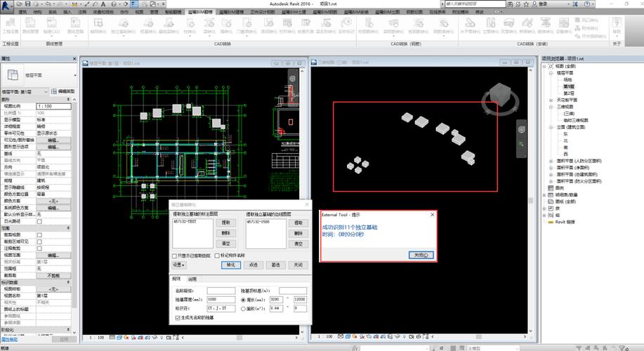This screenshot has width=644, height=351.
Task: Toggle 标记构件名称 checkbox
Action: pyautogui.click(x=217, y=256)
